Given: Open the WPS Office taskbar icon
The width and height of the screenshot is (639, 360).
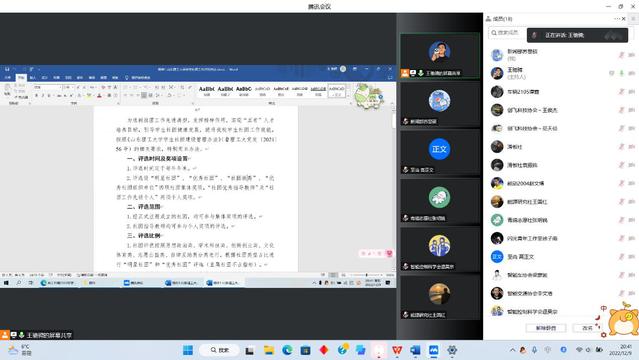Looking at the screenshot, I should point(397,350).
